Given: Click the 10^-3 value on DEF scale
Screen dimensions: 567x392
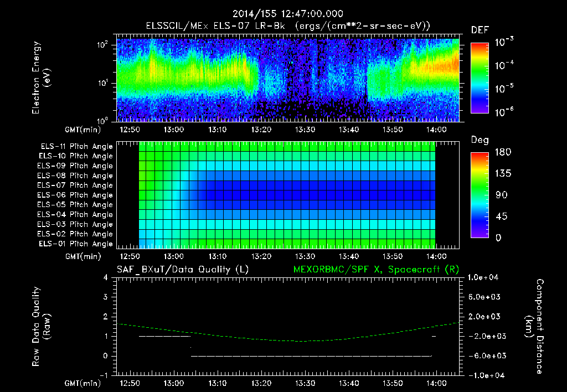Looking at the screenshot, I should (504, 42).
